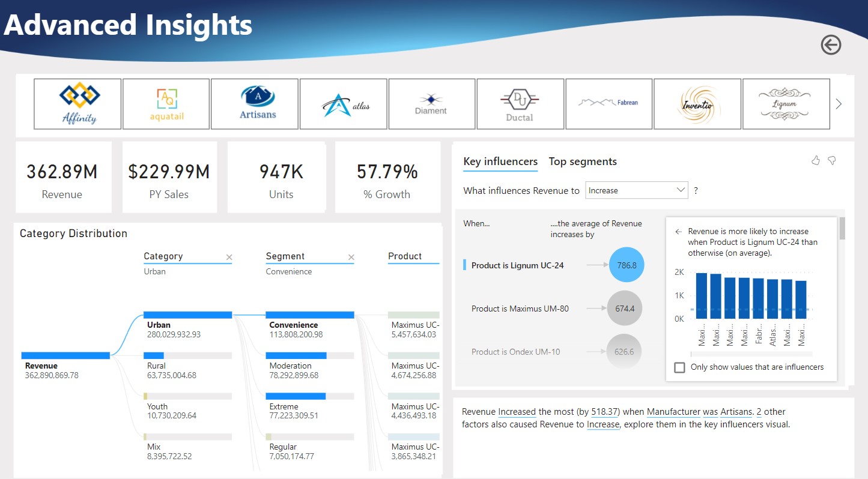Click the Artisans link in summary text
Viewport: 868px width, 479px height.
pyautogui.click(x=736, y=412)
